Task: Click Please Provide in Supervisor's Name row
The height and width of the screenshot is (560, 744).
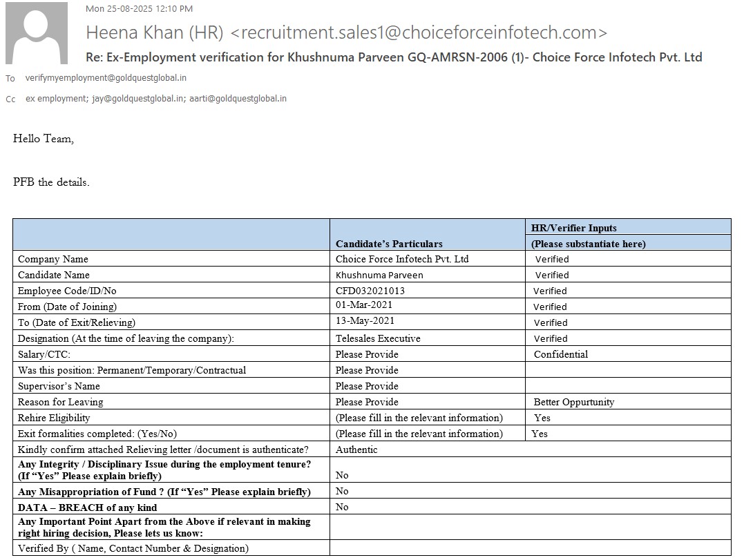Action: tap(367, 386)
